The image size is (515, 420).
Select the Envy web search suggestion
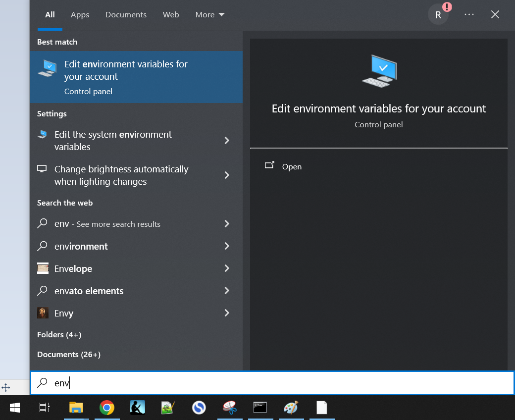point(64,314)
